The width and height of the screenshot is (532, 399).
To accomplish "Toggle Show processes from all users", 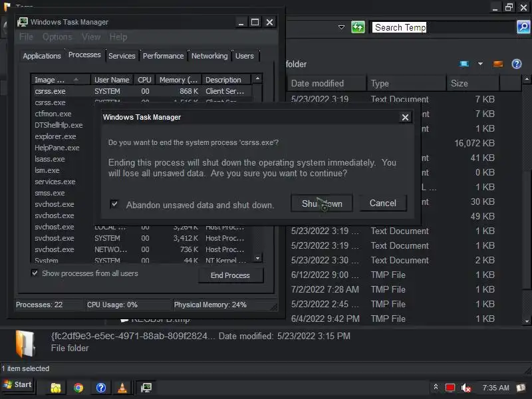I will coord(35,273).
